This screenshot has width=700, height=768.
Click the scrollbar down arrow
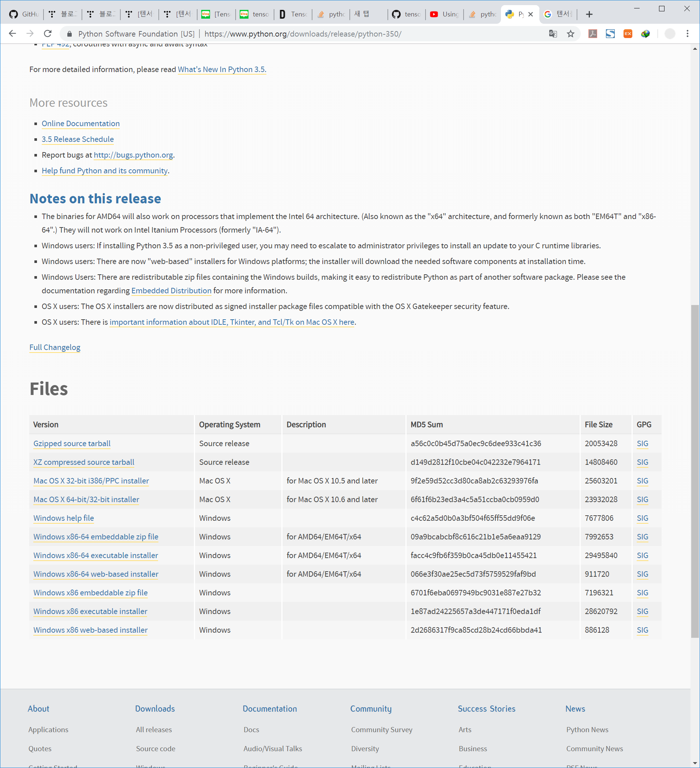tap(695, 764)
